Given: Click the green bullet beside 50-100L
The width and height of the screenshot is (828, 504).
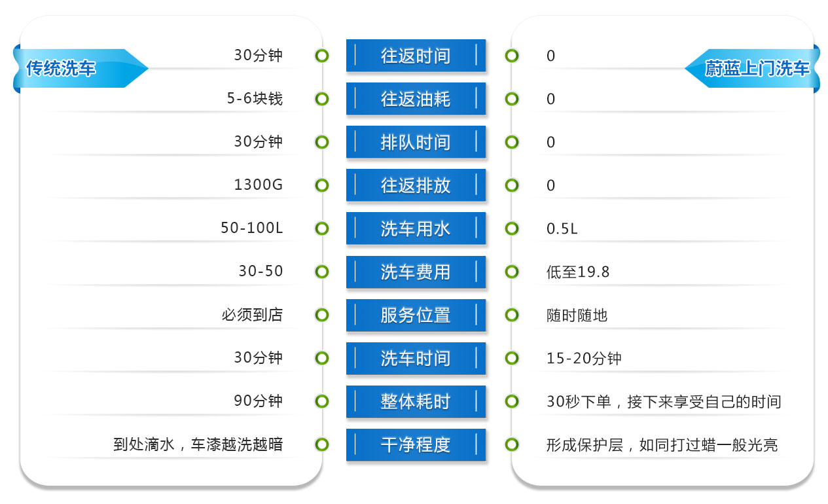Looking at the screenshot, I should pos(321,228).
